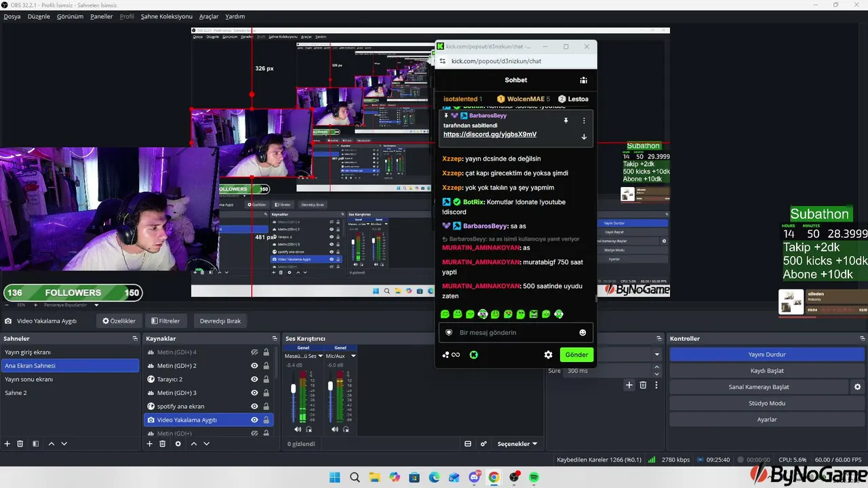
Task: Adjust the Mic/Aux volume slider
Action: coord(331,386)
